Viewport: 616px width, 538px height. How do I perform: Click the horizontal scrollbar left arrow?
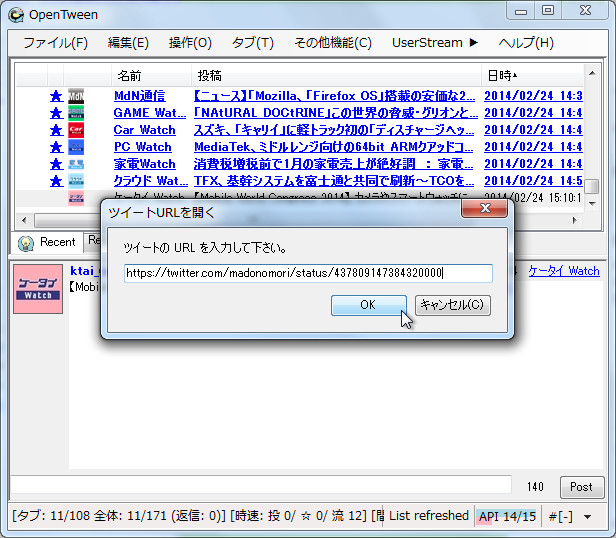tap(24, 220)
